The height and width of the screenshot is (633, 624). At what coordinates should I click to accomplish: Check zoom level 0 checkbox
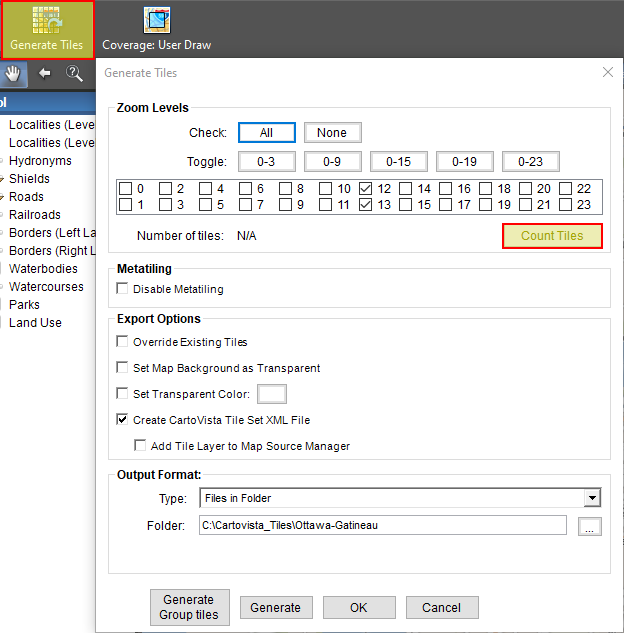pos(126,189)
